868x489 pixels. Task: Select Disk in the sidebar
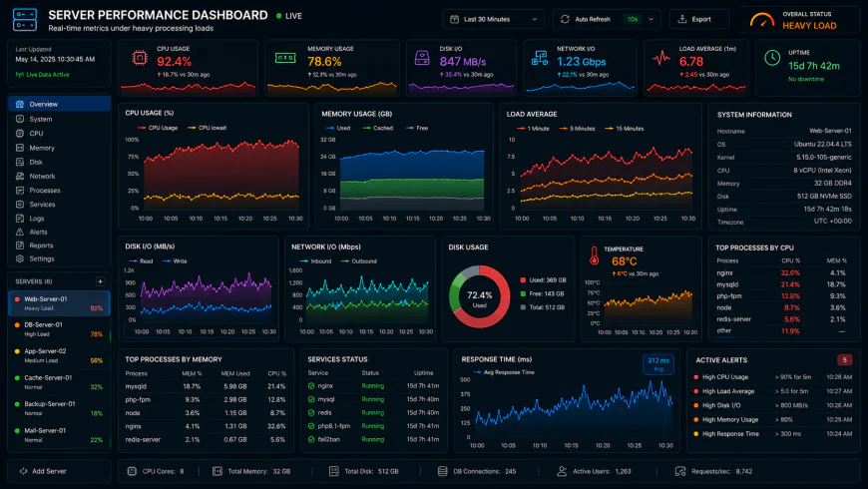[59, 163]
